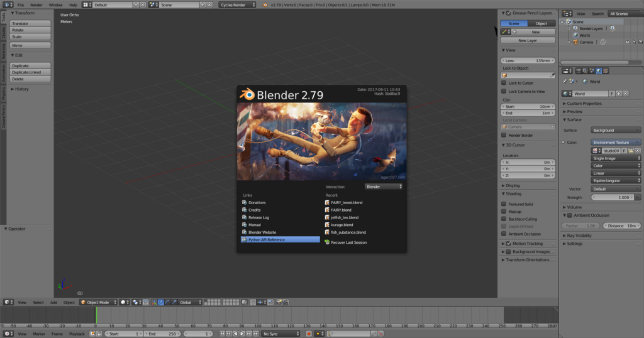Image resolution: width=644 pixels, height=338 pixels.
Task: Play the animation in reverse
Action: [x=236, y=334]
